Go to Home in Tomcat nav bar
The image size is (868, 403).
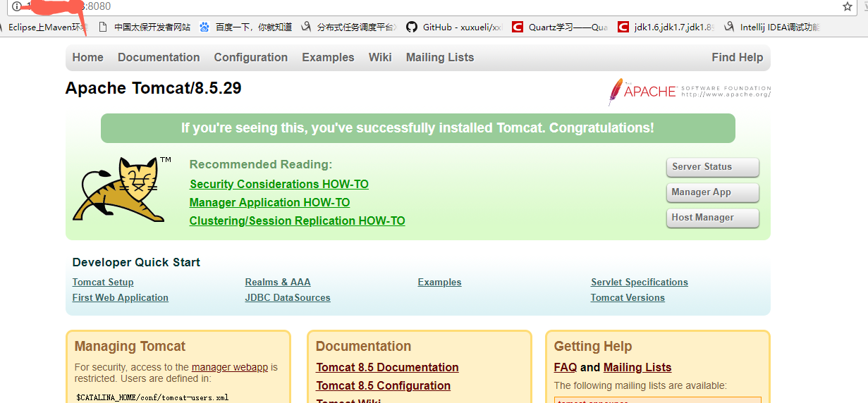[87, 58]
